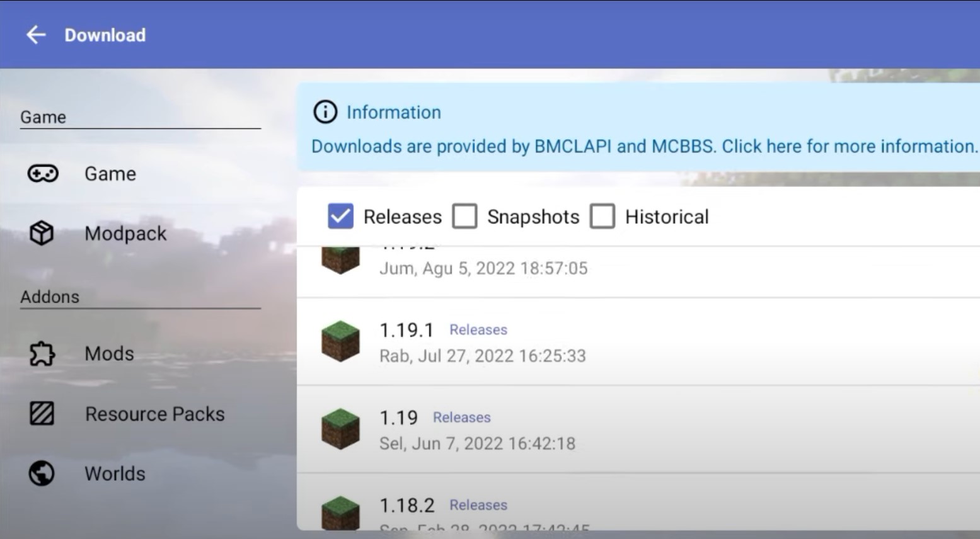Uncheck the Releases checkbox
Image resolution: width=980 pixels, height=539 pixels.
340,216
